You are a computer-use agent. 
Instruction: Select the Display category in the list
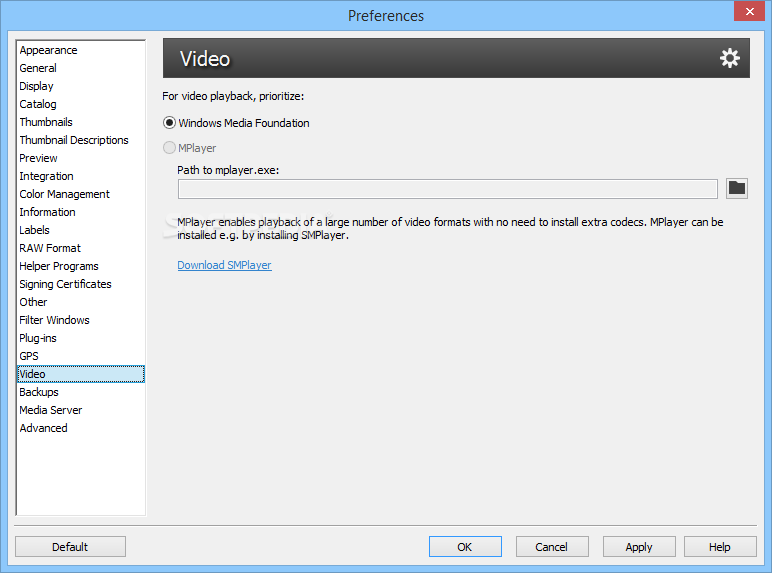pos(81,86)
